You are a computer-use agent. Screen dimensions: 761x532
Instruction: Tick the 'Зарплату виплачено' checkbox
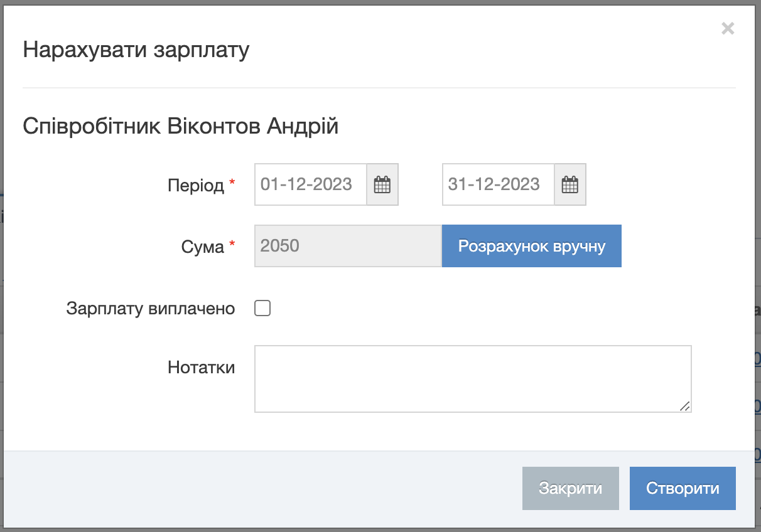(x=262, y=308)
